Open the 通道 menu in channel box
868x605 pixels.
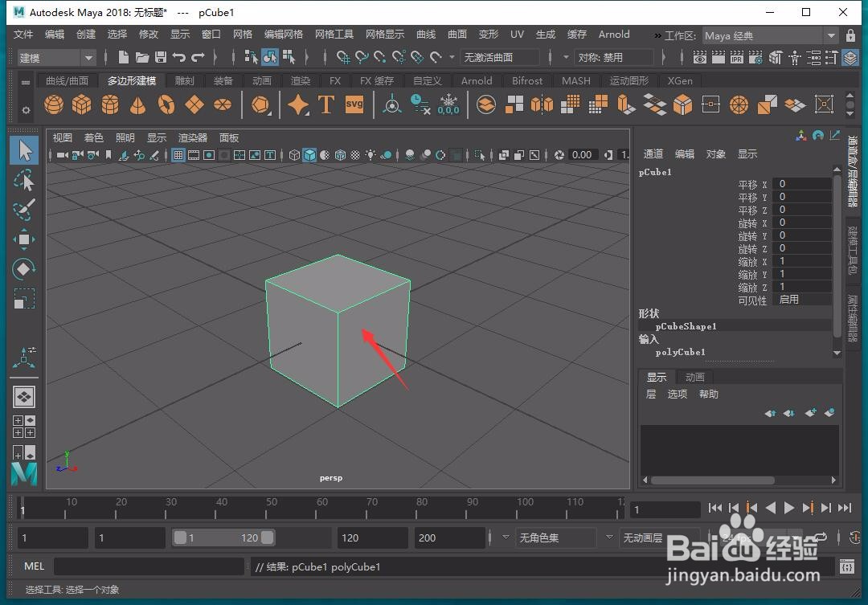point(653,154)
